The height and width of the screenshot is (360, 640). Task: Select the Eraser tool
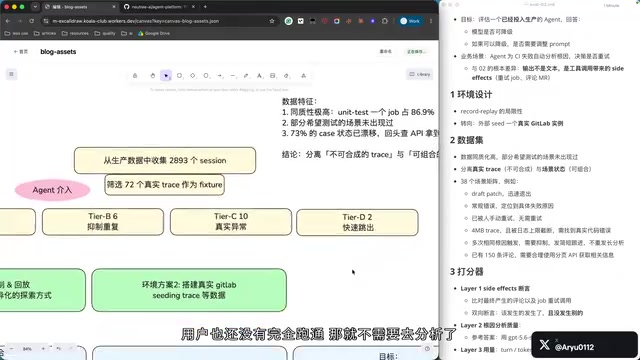(286, 76)
